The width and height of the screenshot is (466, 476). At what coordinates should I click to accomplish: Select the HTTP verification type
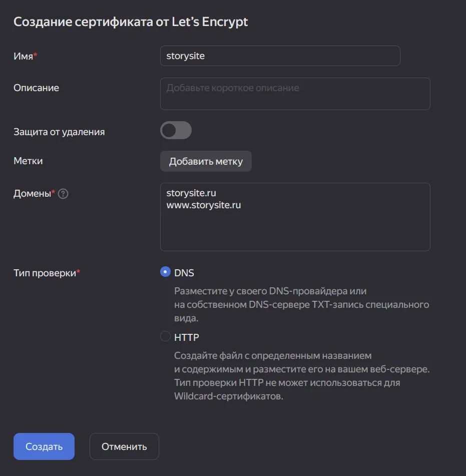click(165, 336)
